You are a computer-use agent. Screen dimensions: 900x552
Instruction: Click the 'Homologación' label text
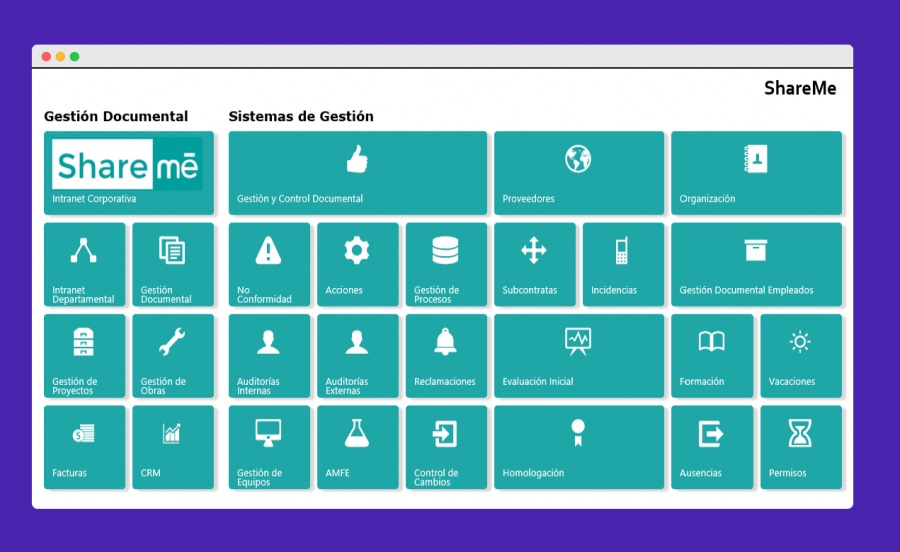tap(533, 473)
